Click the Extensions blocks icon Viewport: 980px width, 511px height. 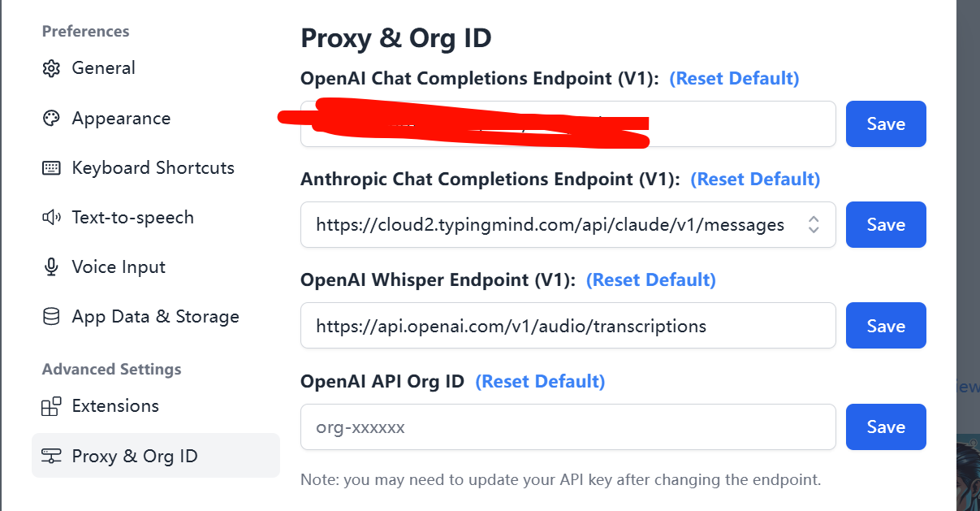click(51, 406)
